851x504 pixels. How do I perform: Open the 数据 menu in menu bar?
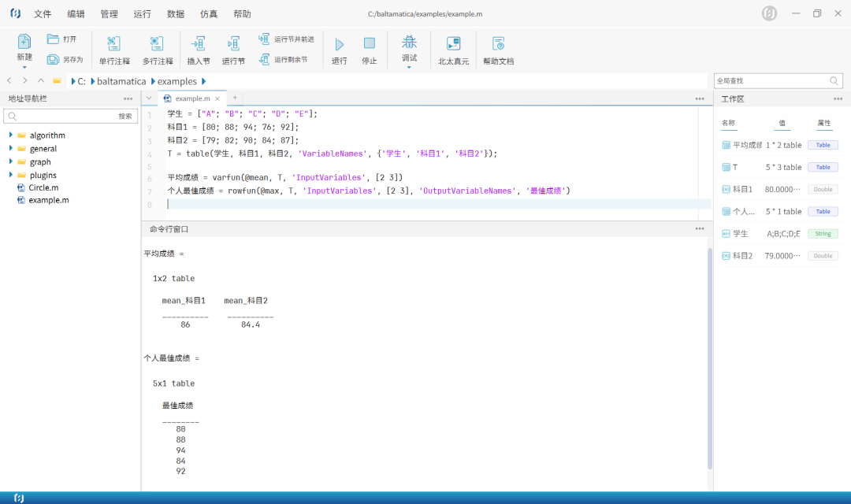pos(176,14)
